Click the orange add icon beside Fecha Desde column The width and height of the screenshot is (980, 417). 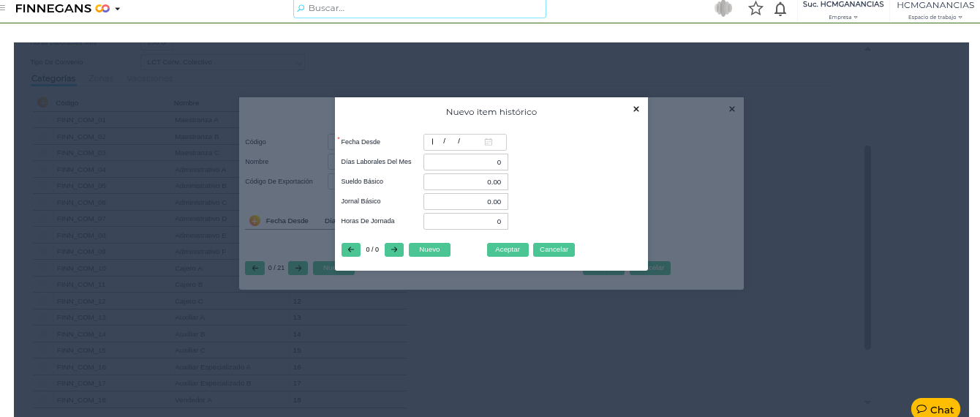point(255,220)
